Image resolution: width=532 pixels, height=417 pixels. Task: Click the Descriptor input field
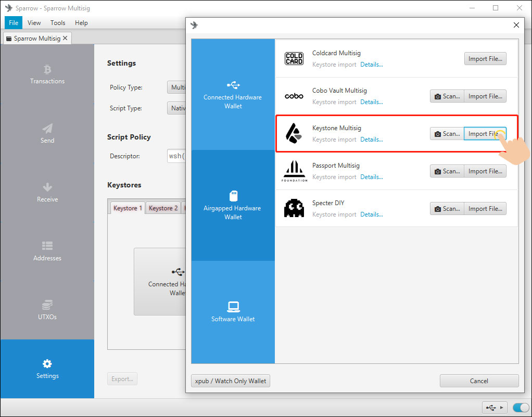point(176,156)
